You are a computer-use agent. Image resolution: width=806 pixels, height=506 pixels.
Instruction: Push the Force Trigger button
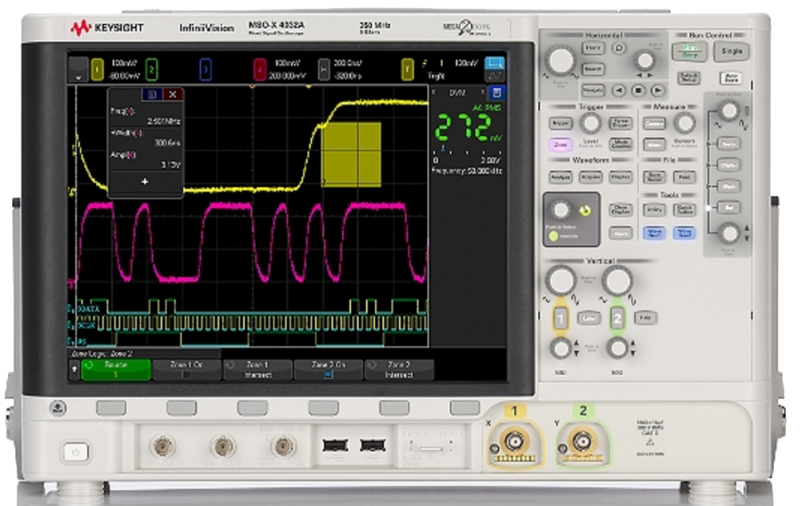point(620,123)
